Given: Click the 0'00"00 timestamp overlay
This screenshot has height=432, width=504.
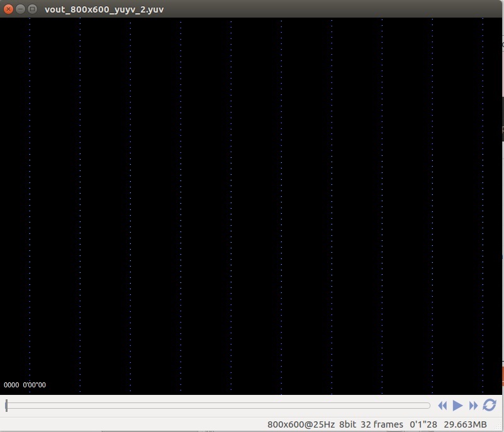Looking at the screenshot, I should click(35, 385).
